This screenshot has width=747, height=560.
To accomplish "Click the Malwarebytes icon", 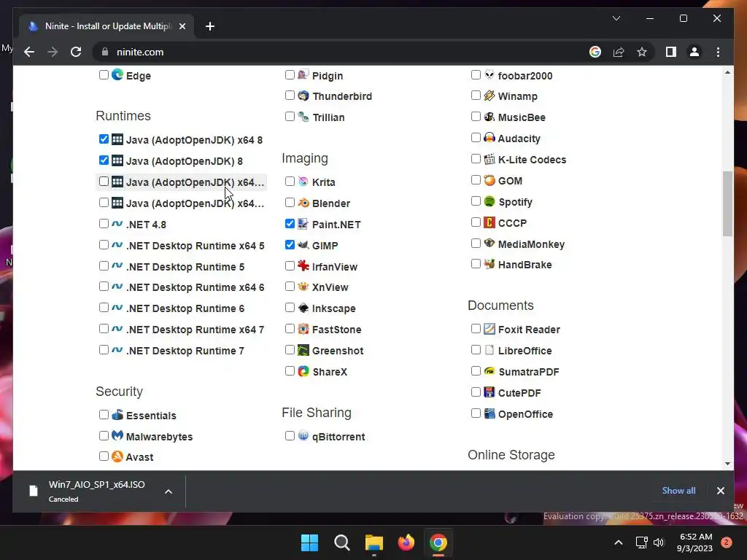I will 117,436.
